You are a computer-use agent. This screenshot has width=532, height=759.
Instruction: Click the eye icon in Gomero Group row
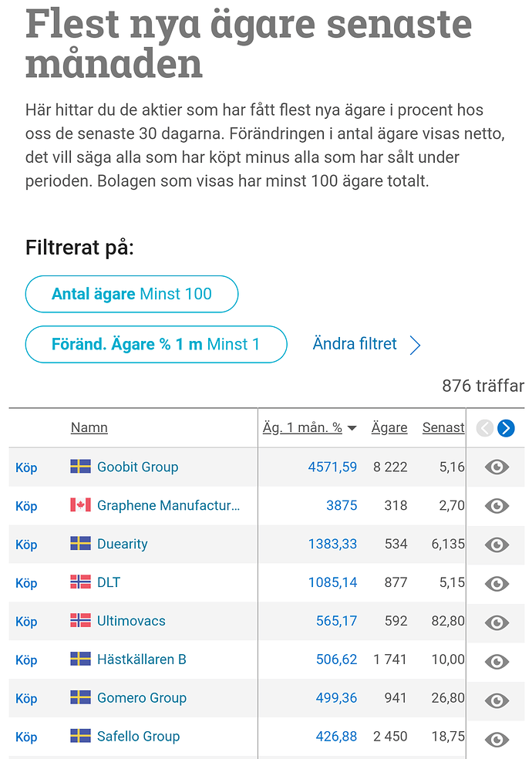tap(497, 700)
